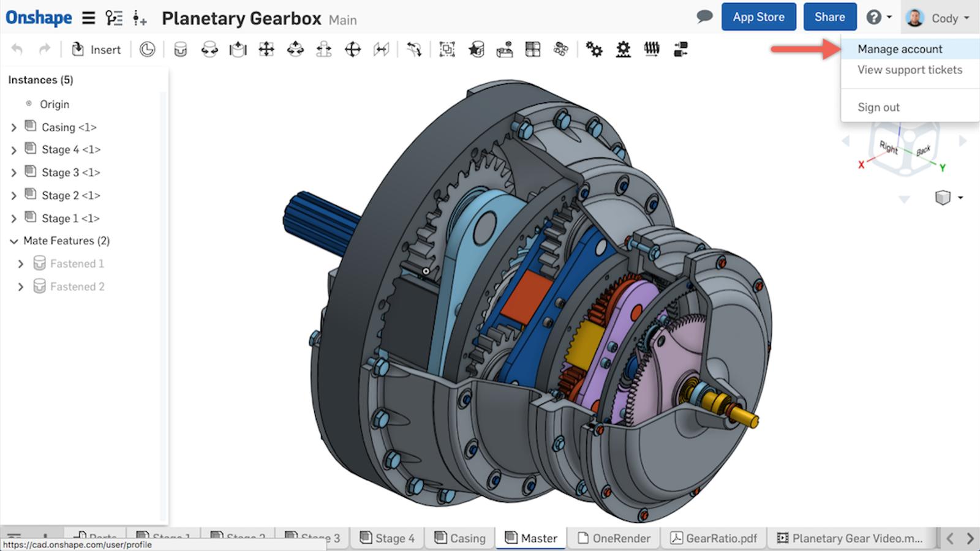Open Named positions clock icon
The height and width of the screenshot is (551, 980).
coord(147,50)
